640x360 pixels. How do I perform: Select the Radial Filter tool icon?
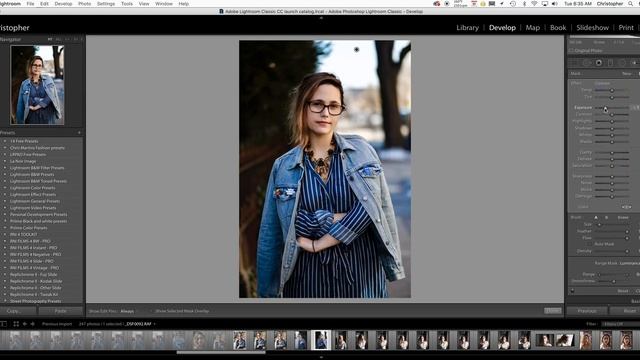622,63
